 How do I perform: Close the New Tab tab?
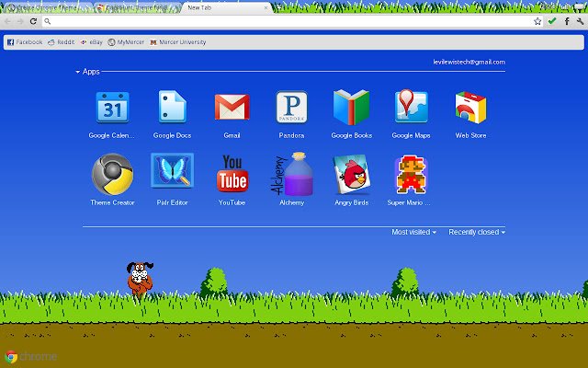[x=266, y=7]
